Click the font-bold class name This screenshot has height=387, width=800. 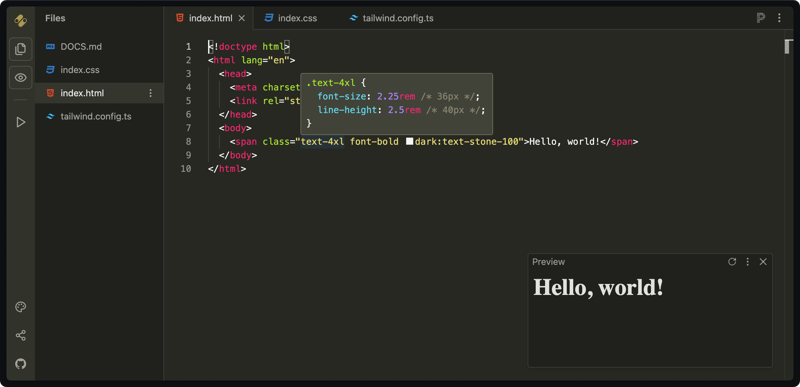pos(374,142)
